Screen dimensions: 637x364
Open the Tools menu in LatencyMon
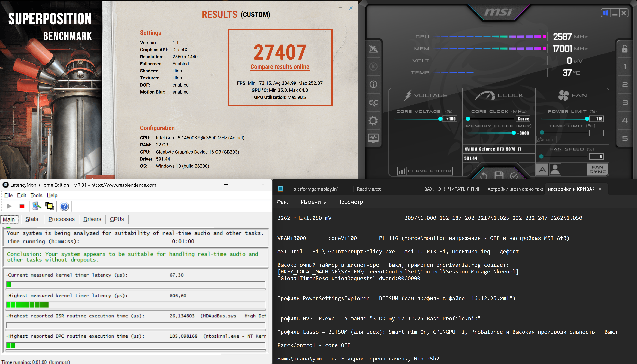36,195
